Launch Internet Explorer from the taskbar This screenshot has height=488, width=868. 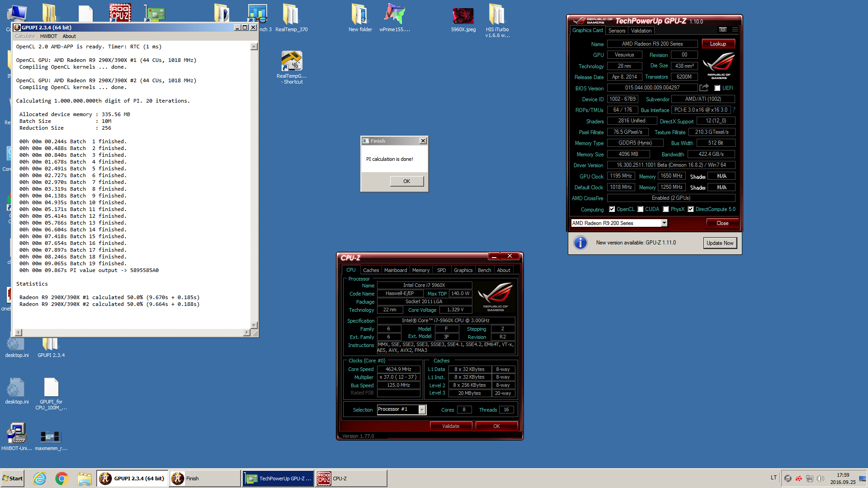(40, 478)
